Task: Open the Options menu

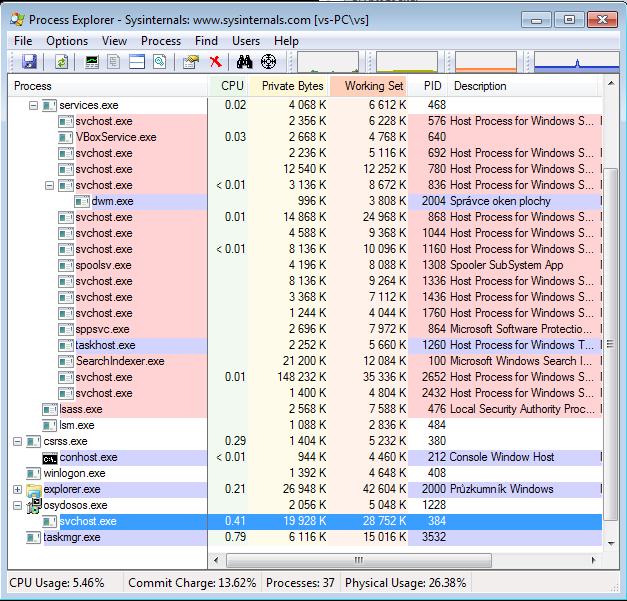Action: (x=67, y=41)
